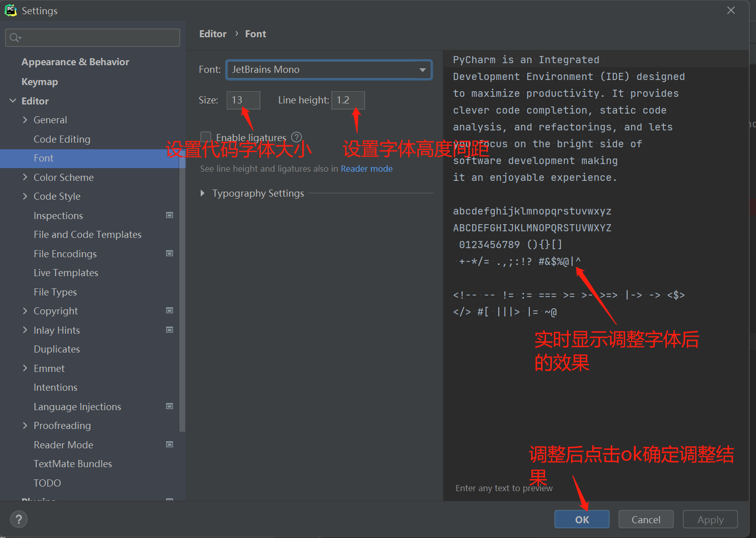Expand the Code Style node
Screen dimensions: 756x538
tap(25, 196)
